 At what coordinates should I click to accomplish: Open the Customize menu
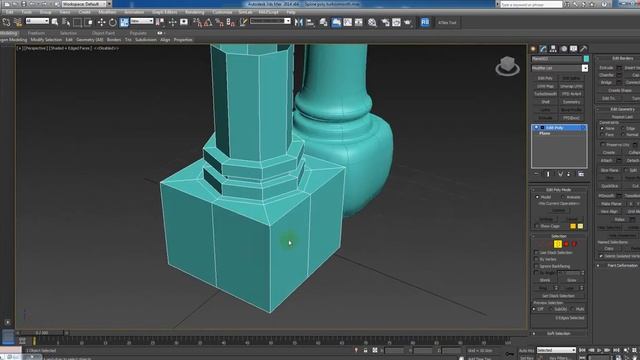[222, 12]
